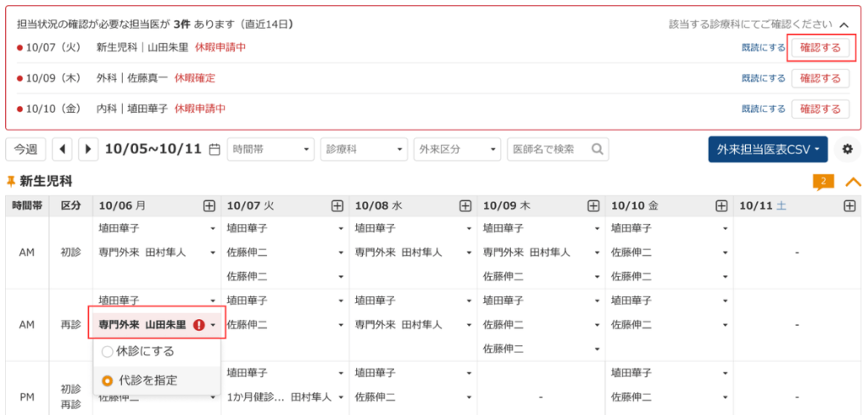Mark 10/09 佐藤真一 alert as 既読にする
The height and width of the screenshot is (415, 868).
pyautogui.click(x=763, y=78)
